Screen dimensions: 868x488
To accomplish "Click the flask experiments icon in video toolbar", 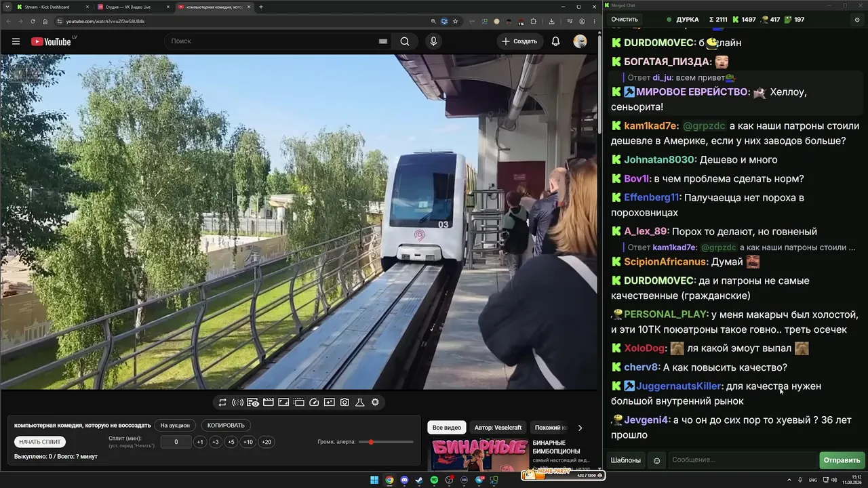I will (360, 403).
